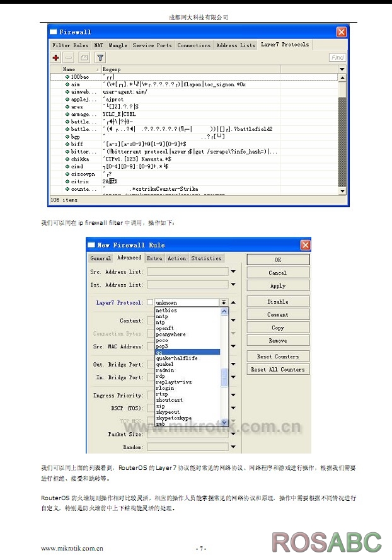Click the Firewall list scrollbar up arrow
The image size is (392, 560).
click(x=342, y=77)
